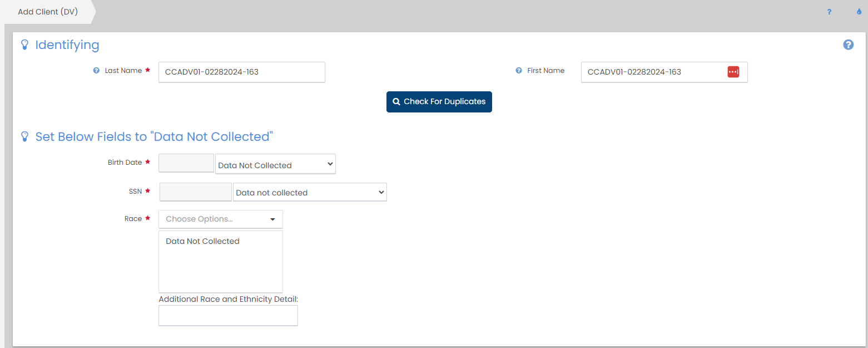Screen dimensions: 868x348
Task: Click the lightbulb icon beside Set Below Fields
Action: pos(24,136)
